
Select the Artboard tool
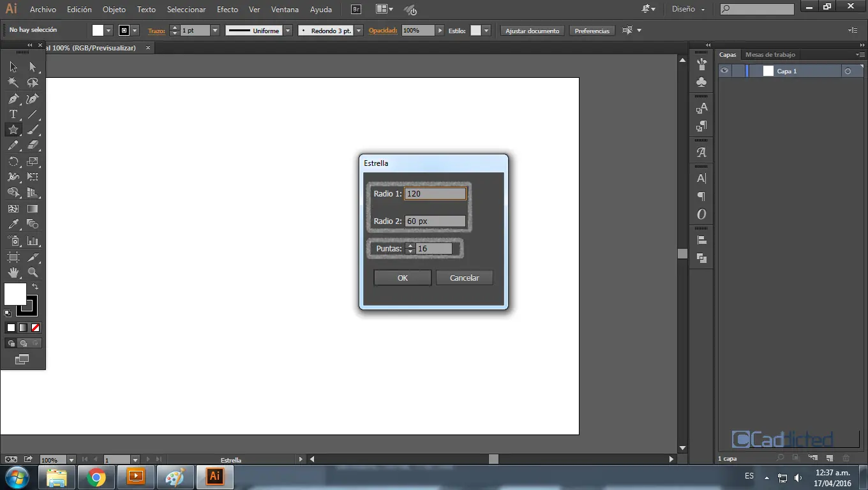tap(13, 257)
